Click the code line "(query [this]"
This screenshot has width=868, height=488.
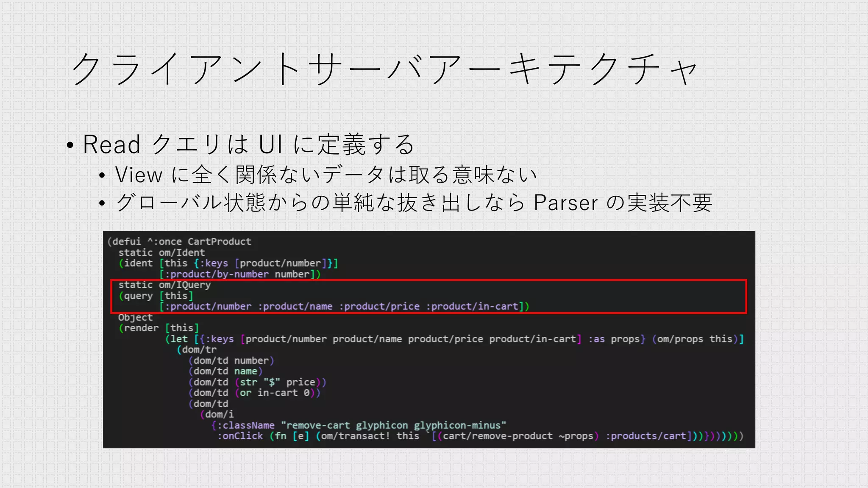(x=156, y=296)
